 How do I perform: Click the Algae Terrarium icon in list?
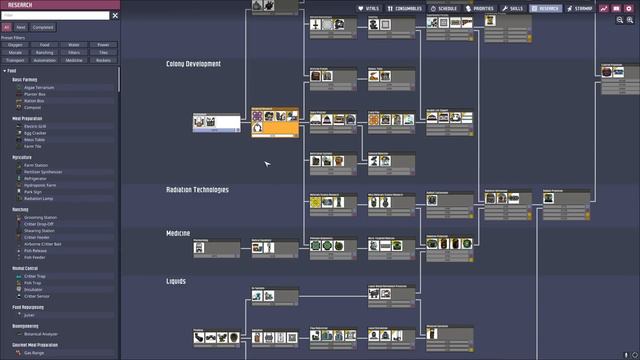tap(19, 87)
